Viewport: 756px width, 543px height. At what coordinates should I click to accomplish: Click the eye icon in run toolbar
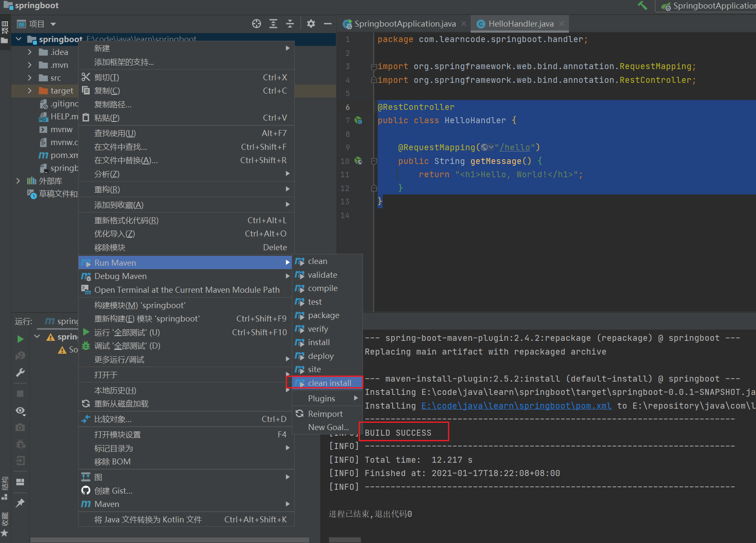click(20, 411)
